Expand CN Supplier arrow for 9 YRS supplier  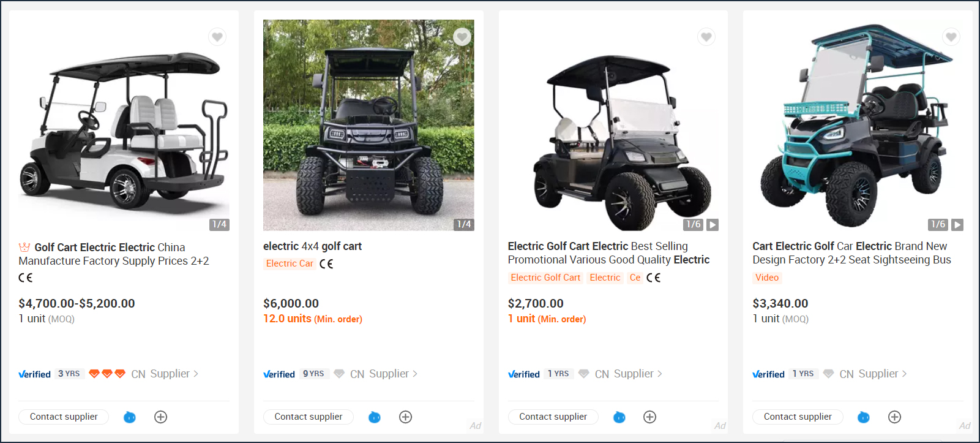tap(415, 374)
